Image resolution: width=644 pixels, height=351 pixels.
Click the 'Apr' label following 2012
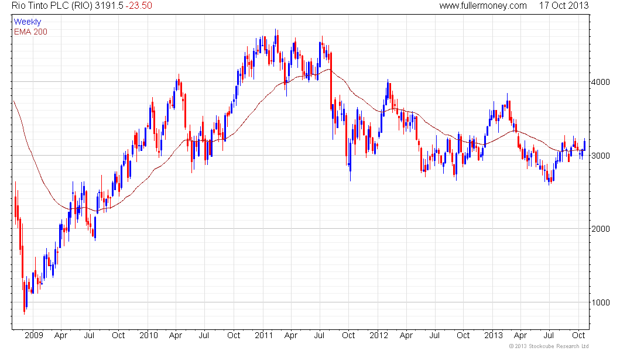(x=406, y=335)
